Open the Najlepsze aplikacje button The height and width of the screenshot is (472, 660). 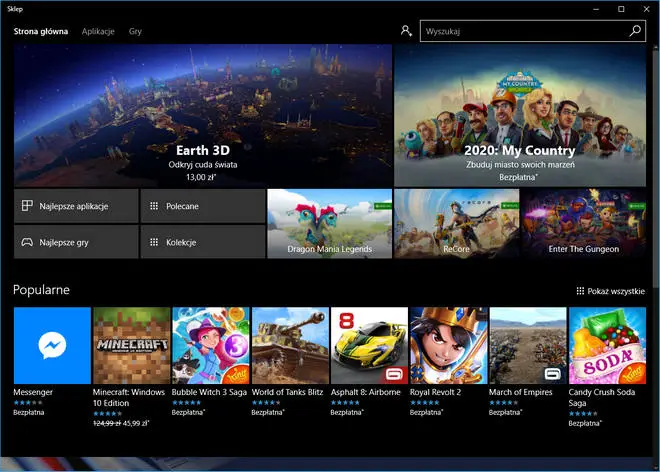point(76,206)
